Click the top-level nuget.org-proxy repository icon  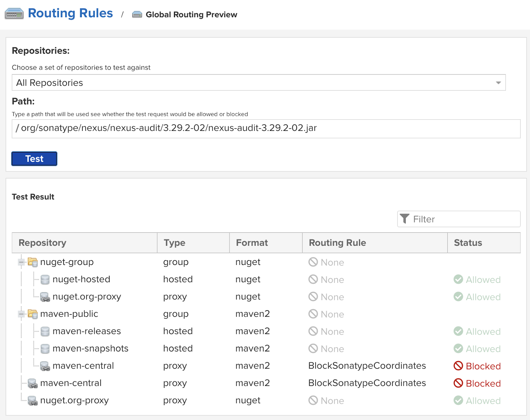pos(32,401)
